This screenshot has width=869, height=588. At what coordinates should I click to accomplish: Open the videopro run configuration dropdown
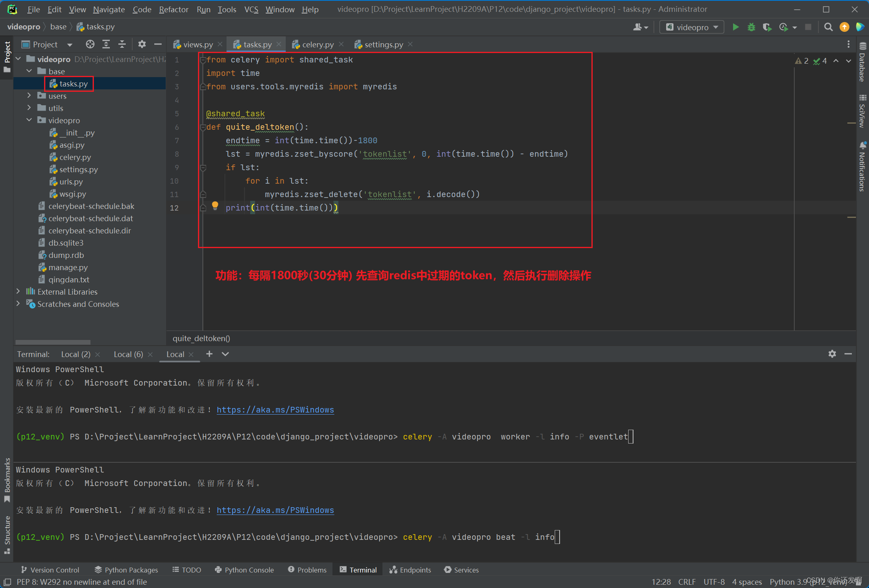[x=692, y=27]
